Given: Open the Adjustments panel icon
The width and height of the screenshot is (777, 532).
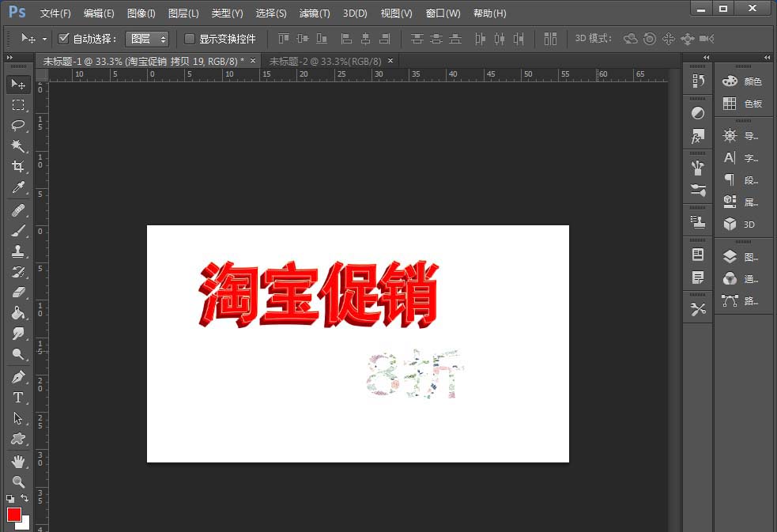Looking at the screenshot, I should point(698,113).
